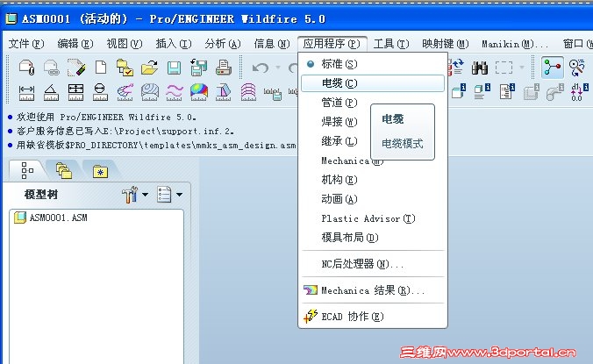Print using the printer icon
This screenshot has width=593, height=364.
click(223, 68)
